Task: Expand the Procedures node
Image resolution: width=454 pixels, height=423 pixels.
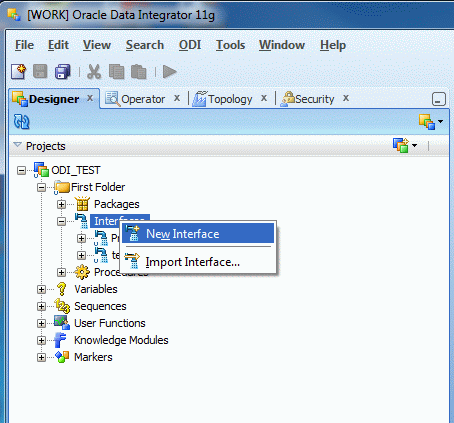Action: coord(61,272)
